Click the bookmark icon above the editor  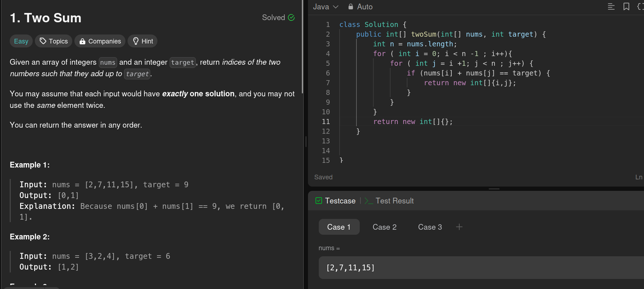click(x=626, y=6)
